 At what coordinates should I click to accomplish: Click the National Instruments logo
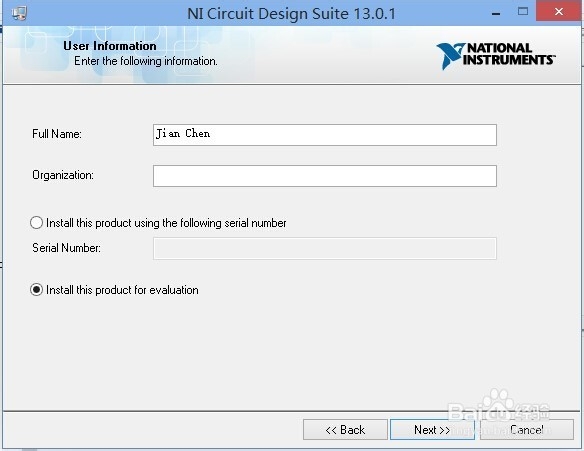click(x=496, y=56)
